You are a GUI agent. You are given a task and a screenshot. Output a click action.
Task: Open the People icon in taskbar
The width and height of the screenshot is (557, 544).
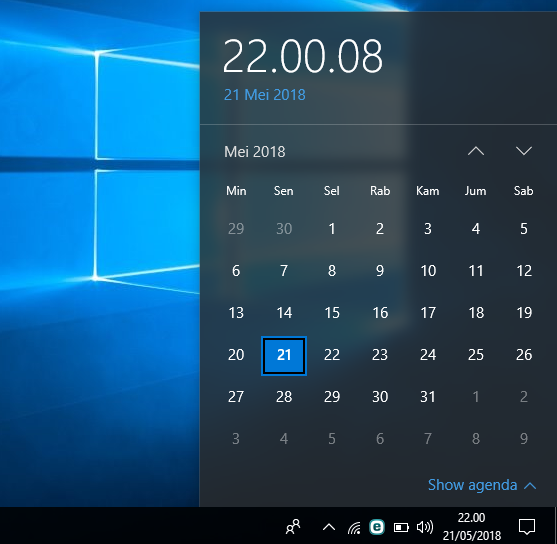(x=293, y=527)
